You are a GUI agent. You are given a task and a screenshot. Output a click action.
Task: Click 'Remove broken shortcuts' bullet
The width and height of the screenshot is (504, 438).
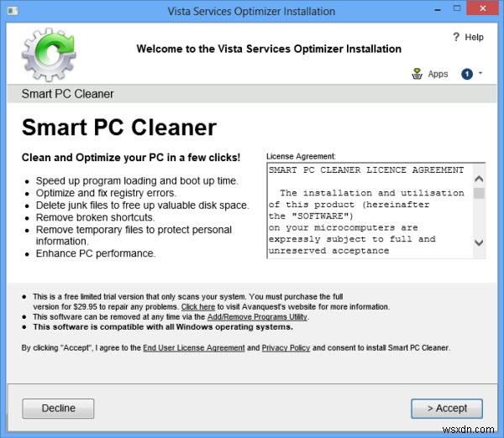point(95,217)
